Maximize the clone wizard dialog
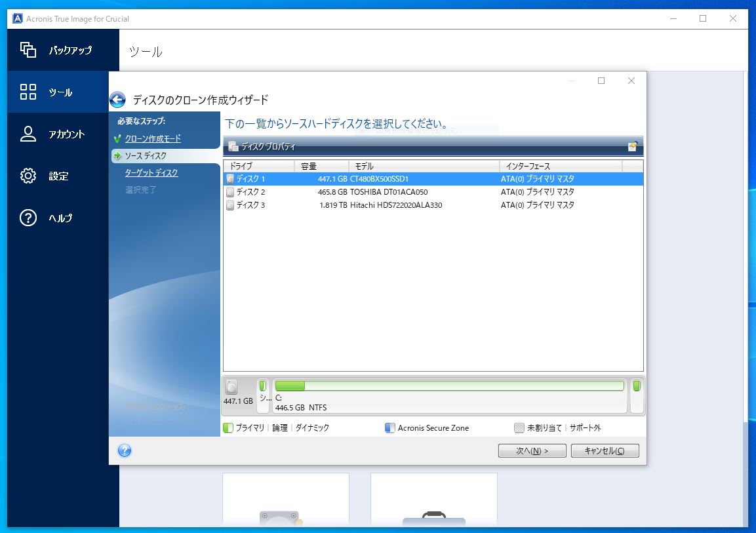 tap(601, 81)
